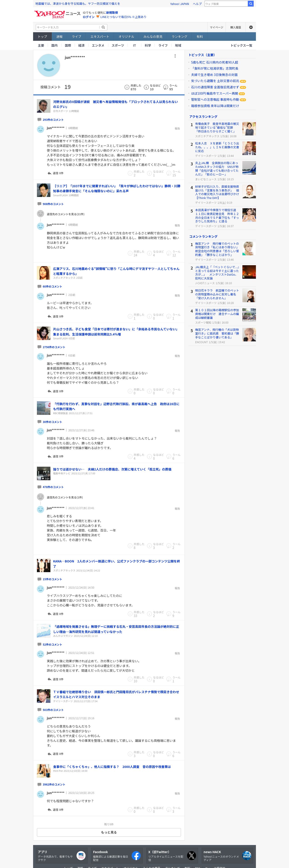
Task: Click the jun******** profile avatar
Action: click(48, 65)
